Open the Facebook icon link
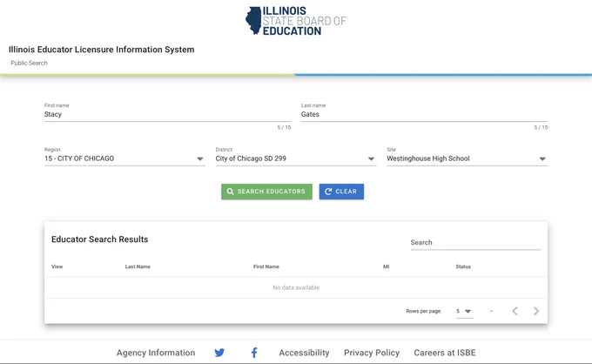 pos(254,353)
